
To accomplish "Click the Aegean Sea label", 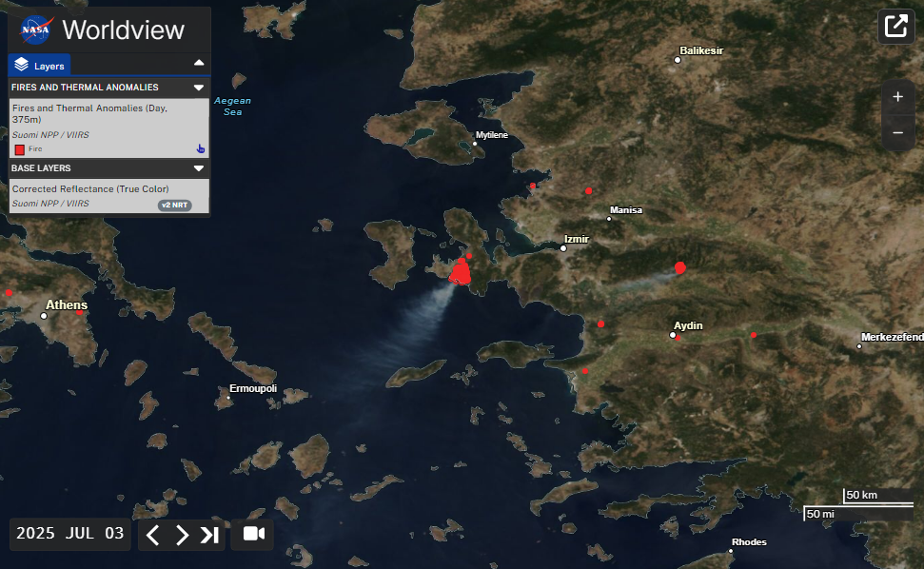I will point(232,107).
